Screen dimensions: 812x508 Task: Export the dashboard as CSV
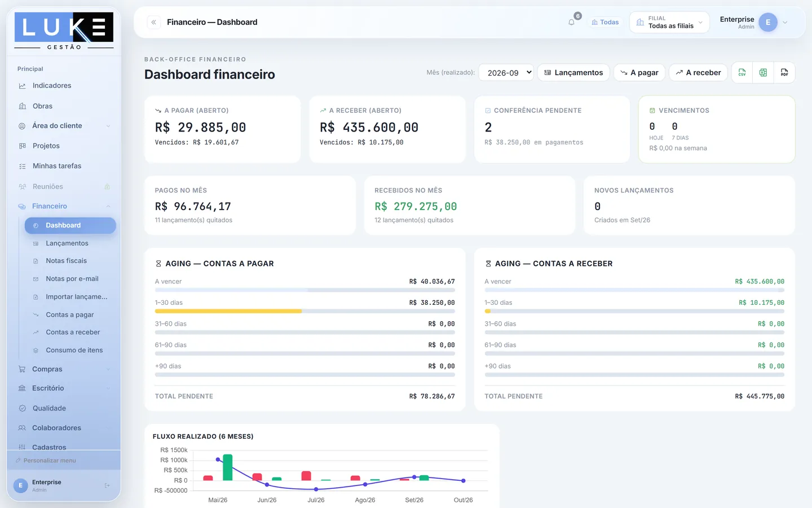pos(742,73)
